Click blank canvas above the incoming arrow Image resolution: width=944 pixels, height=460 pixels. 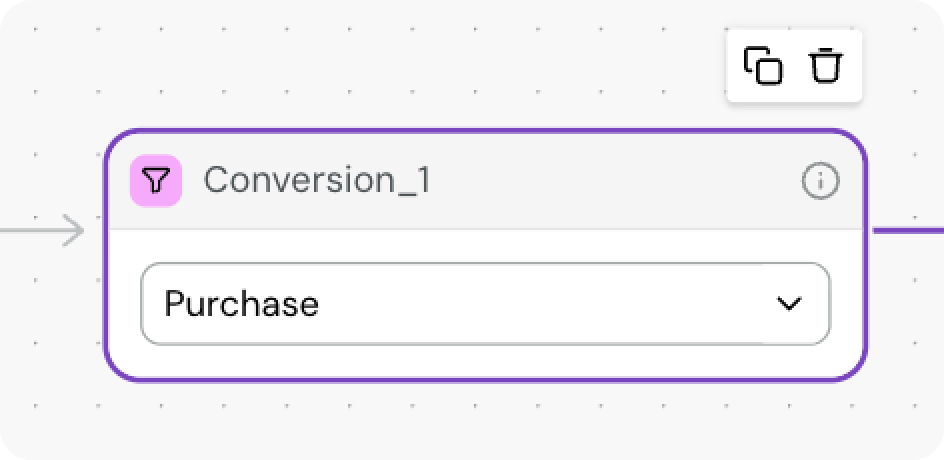(x=50, y=120)
